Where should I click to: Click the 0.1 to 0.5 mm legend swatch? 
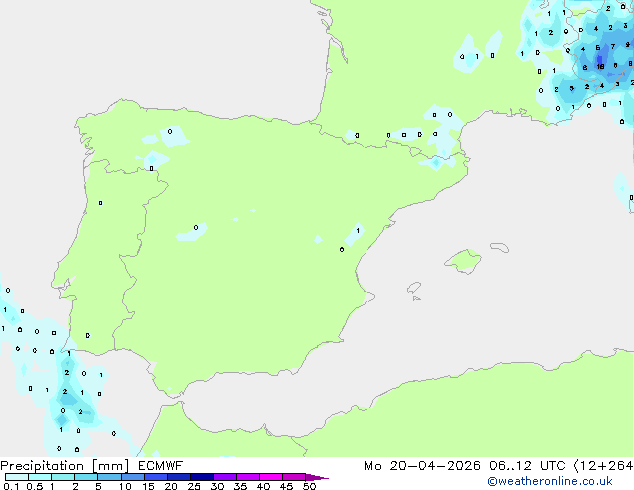point(17,477)
